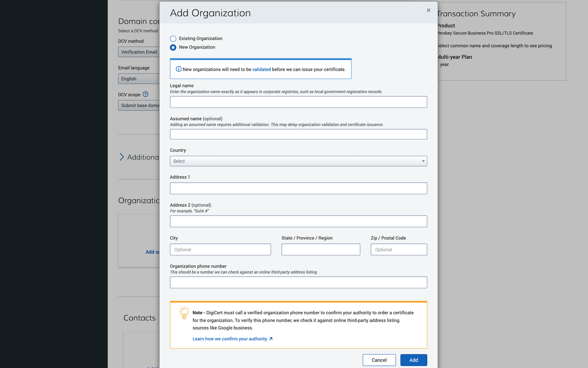Click inside the Legal name field
The height and width of the screenshot is (368, 588).
[298, 102]
